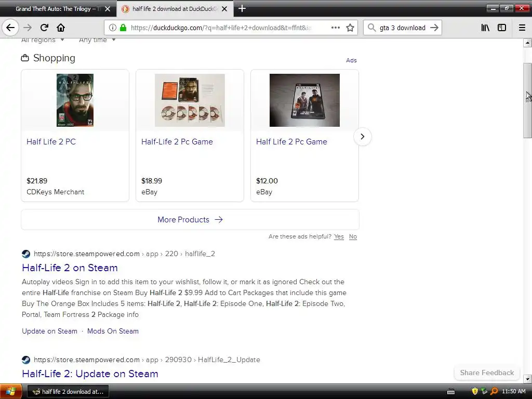The height and width of the screenshot is (399, 532).
Task: Open the Mods On Steam sublink
Action: (113, 331)
